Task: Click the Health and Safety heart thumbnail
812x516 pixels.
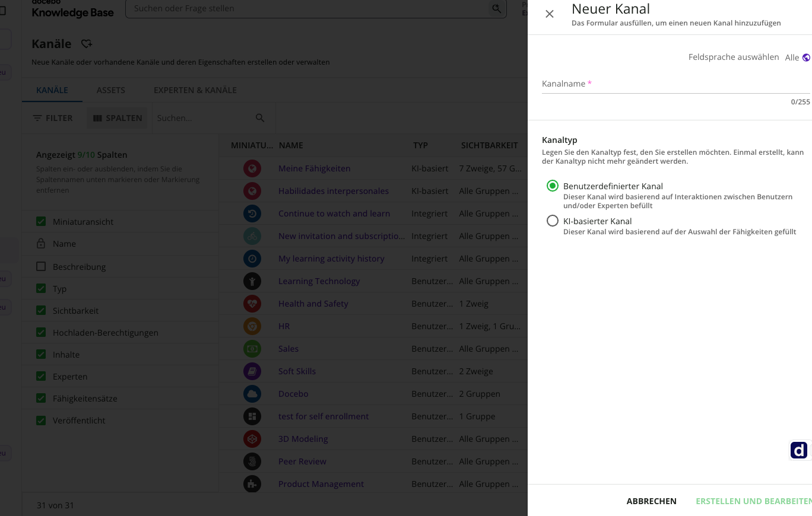Action: coord(252,304)
